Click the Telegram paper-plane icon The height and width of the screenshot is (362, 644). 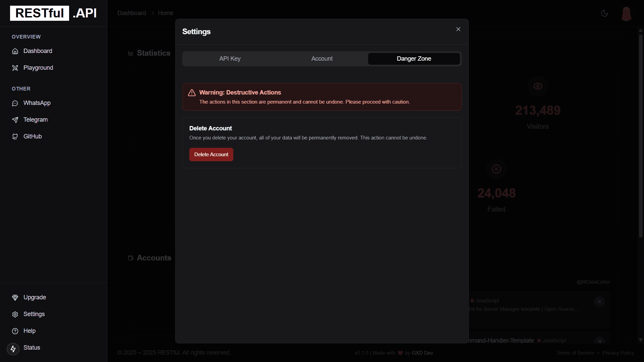pyautogui.click(x=15, y=120)
